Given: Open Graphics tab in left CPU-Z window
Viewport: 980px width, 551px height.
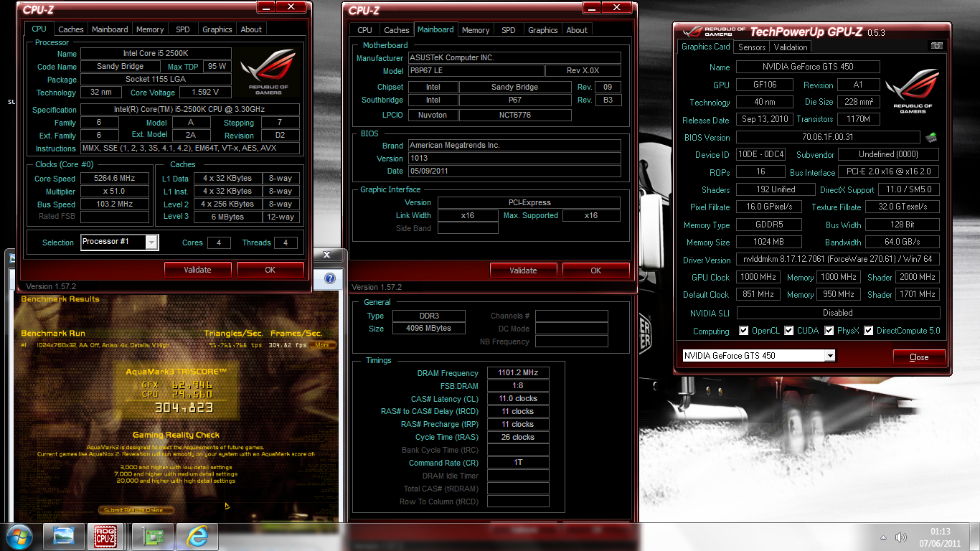Looking at the screenshot, I should pos(217,29).
